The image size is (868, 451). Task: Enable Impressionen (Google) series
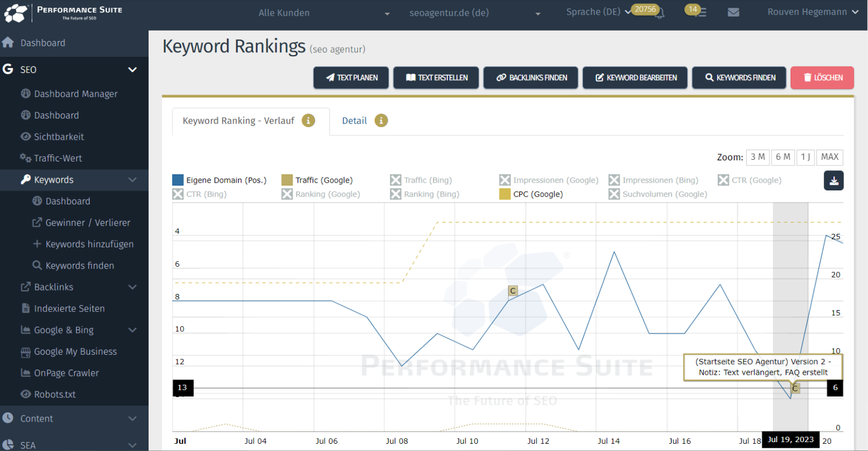coord(549,180)
